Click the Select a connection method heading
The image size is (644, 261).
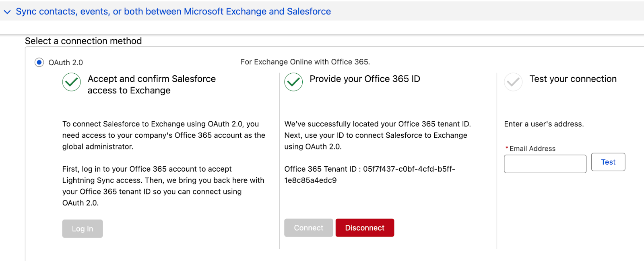pyautogui.click(x=83, y=41)
